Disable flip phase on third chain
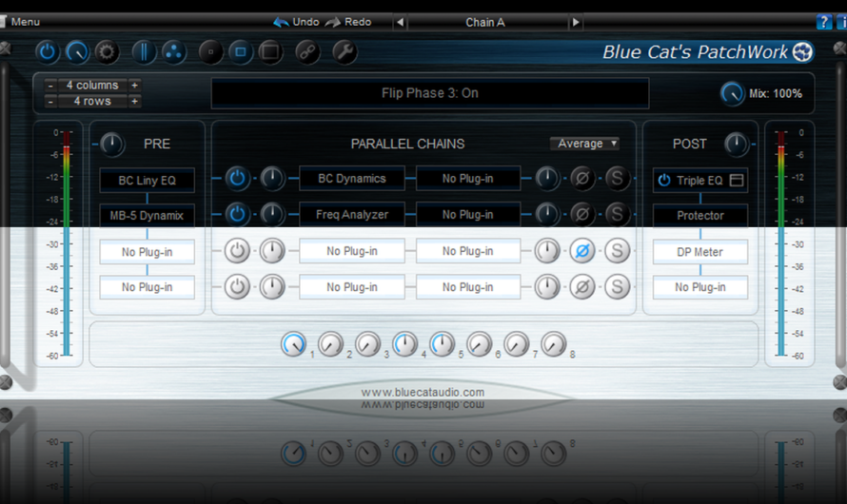 click(582, 251)
